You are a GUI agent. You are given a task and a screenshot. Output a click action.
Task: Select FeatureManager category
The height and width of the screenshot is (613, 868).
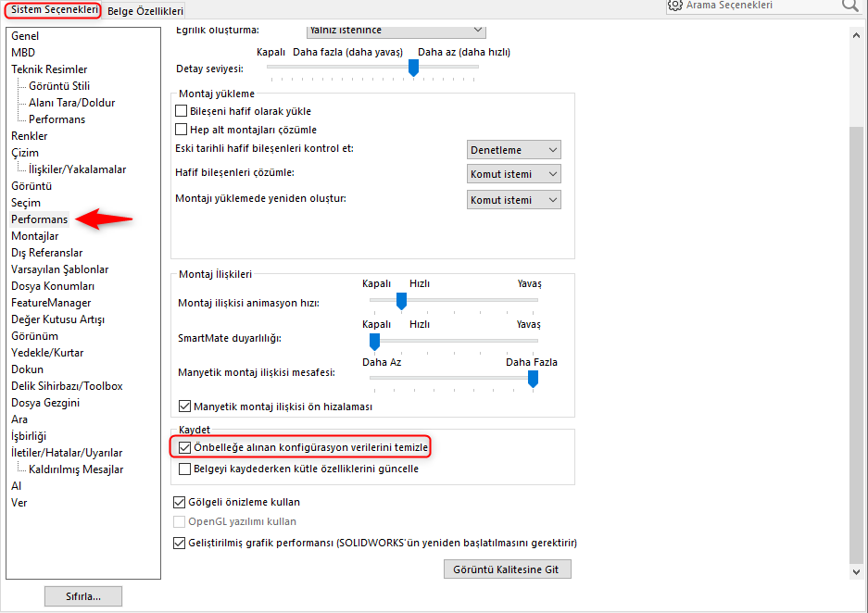coord(51,303)
